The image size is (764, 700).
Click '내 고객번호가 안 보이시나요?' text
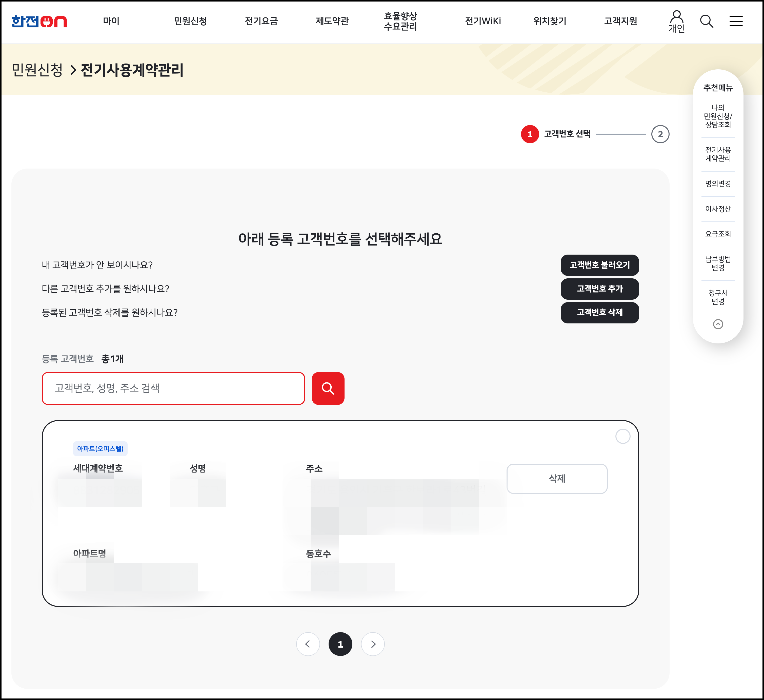click(97, 265)
